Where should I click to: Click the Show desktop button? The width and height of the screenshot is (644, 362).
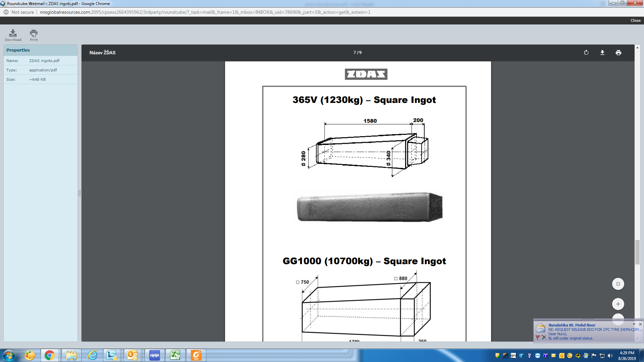point(641,355)
